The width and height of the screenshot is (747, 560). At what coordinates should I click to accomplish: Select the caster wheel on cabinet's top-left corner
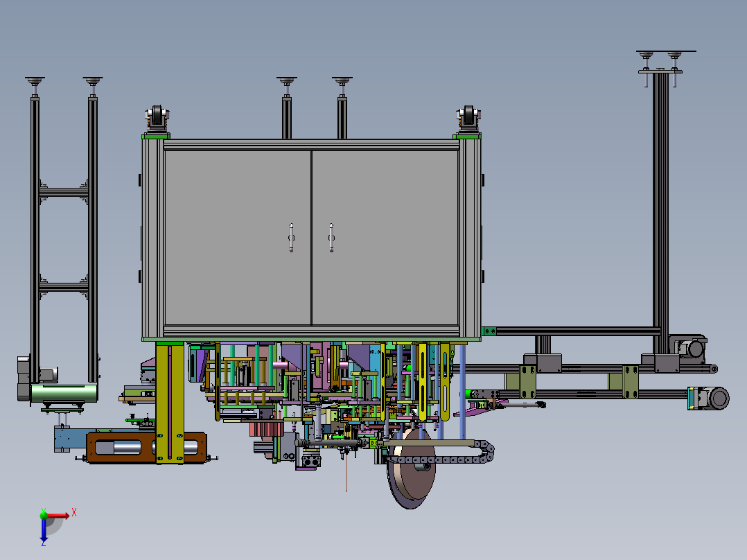[x=158, y=116]
